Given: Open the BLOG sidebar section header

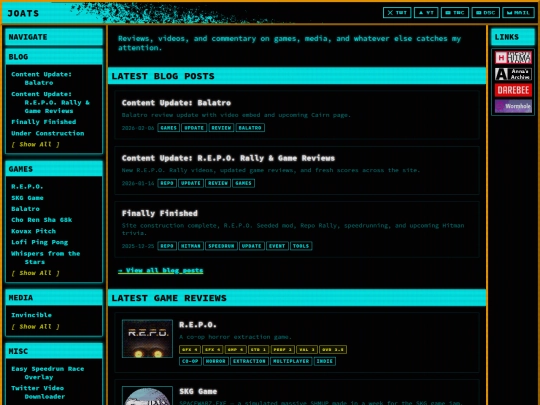Looking at the screenshot, I should [54, 57].
